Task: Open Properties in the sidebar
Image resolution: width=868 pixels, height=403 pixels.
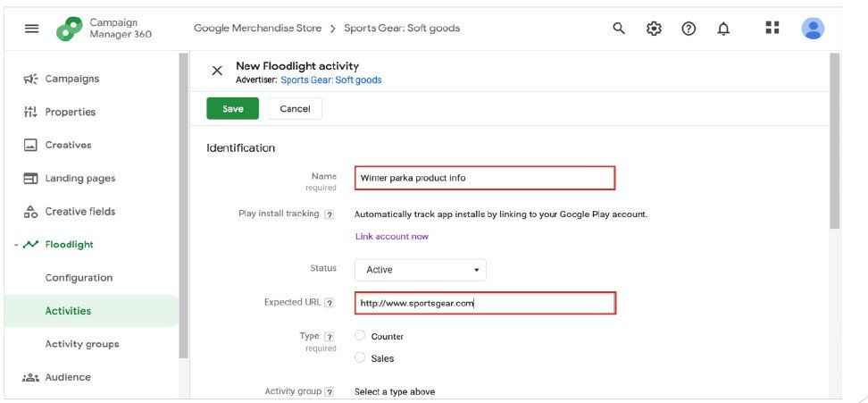Action: [x=71, y=112]
